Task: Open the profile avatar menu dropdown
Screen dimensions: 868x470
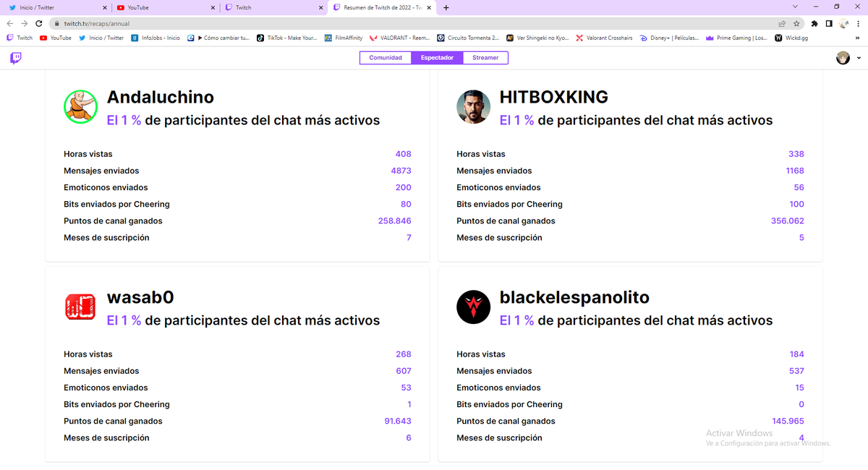Action: (842, 57)
